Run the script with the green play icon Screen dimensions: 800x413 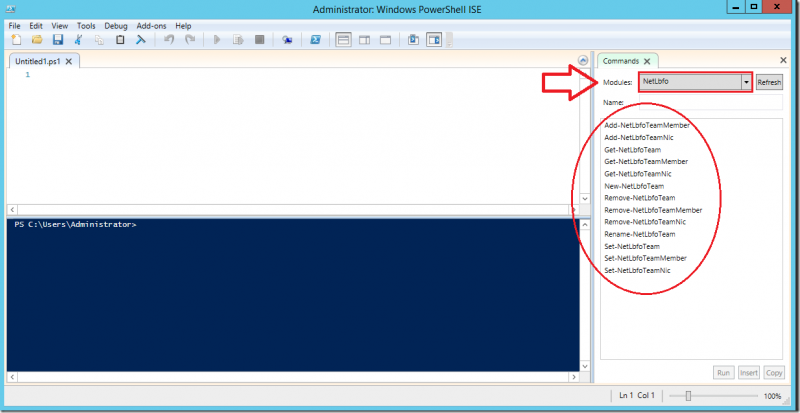pos(217,39)
